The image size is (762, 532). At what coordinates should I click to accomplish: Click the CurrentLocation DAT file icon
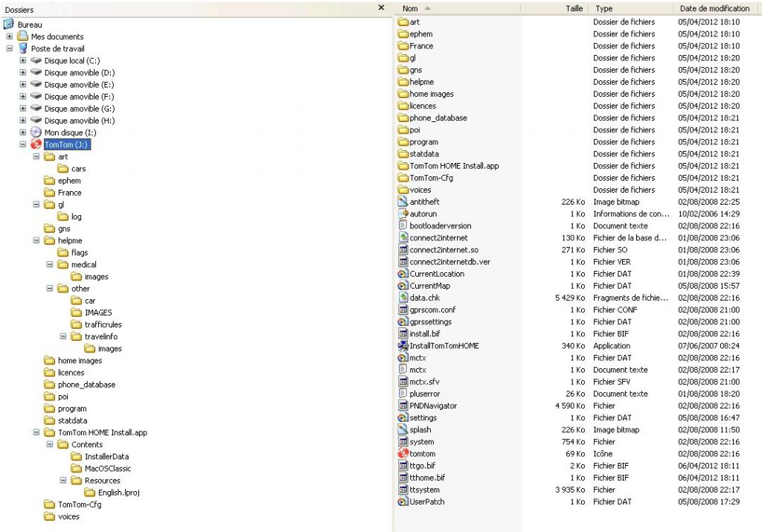403,274
